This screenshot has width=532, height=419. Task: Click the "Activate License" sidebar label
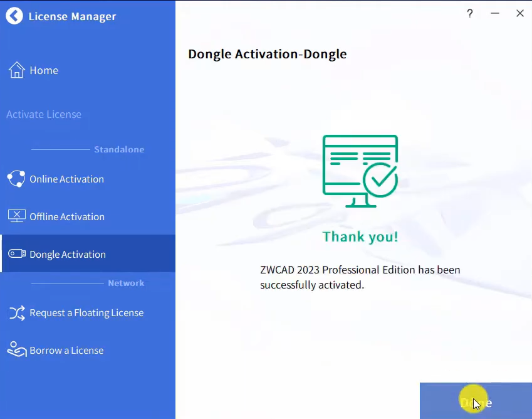tap(44, 114)
